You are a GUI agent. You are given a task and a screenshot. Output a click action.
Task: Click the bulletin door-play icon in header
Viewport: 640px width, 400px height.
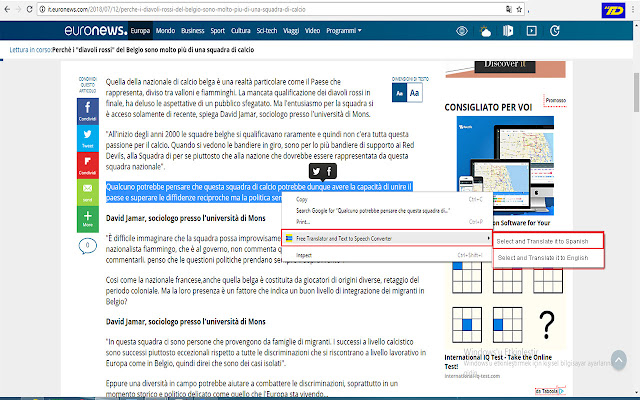[x=508, y=31]
